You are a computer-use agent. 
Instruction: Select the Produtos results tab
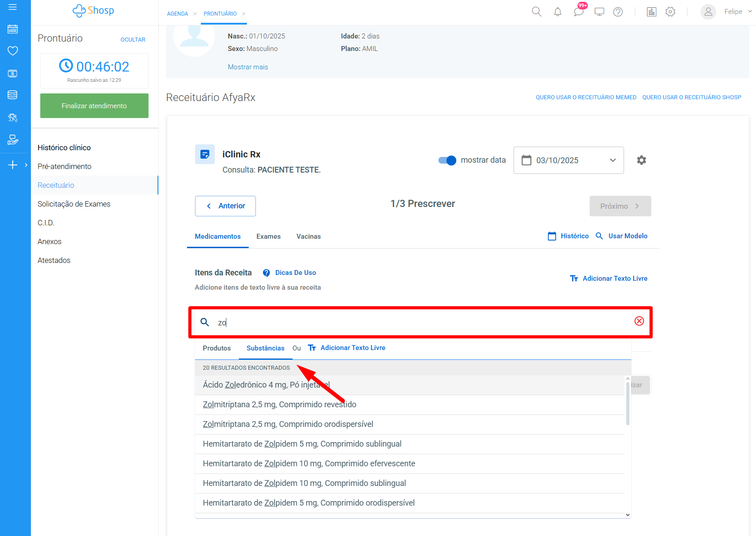tap(217, 348)
